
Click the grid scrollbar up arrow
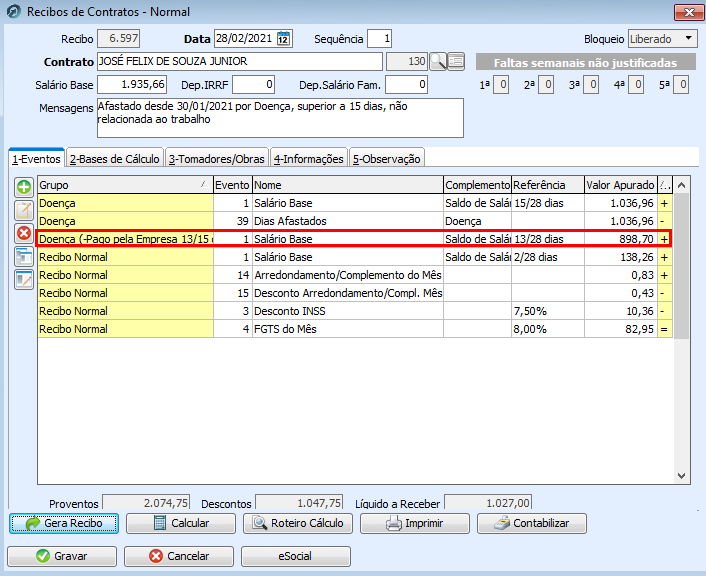point(682,185)
